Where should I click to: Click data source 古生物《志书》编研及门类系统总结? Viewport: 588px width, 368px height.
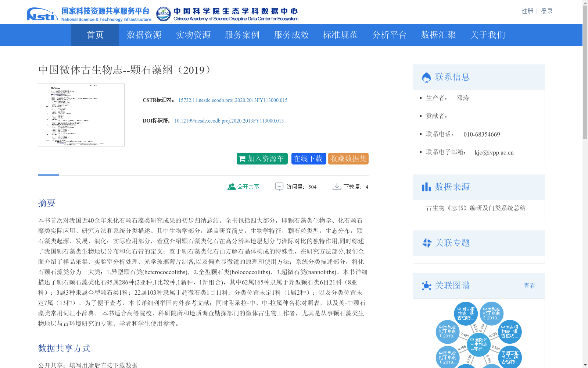pyautogui.click(x=476, y=208)
